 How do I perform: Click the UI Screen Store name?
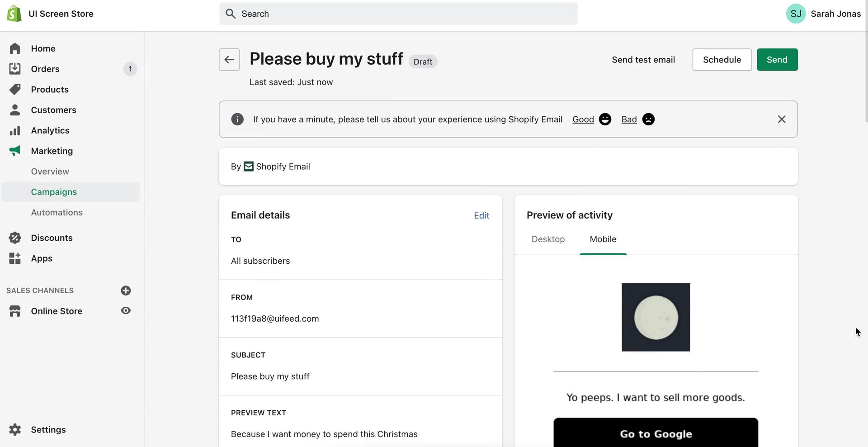[61, 14]
